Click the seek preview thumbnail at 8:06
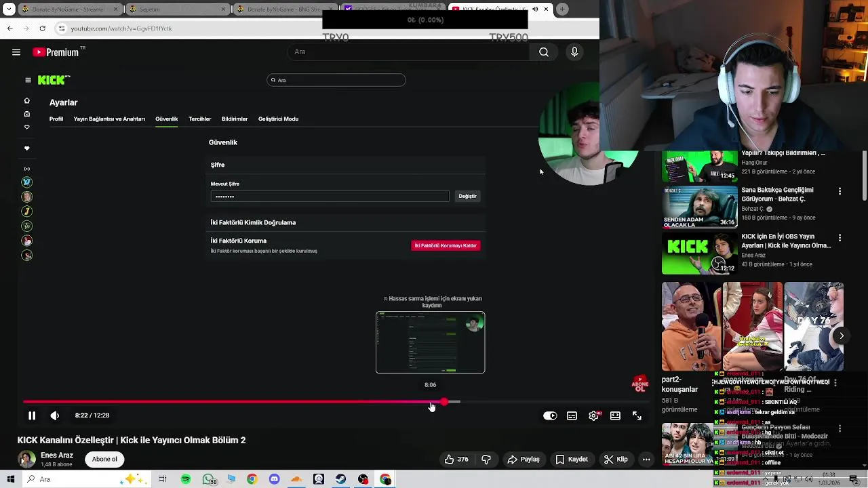The image size is (868, 488). coord(431,342)
